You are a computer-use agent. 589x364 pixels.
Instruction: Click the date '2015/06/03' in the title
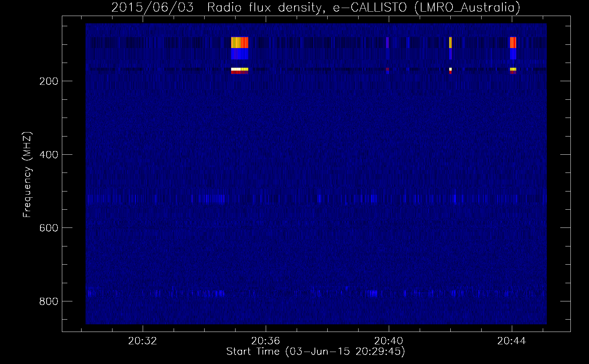click(x=153, y=7)
